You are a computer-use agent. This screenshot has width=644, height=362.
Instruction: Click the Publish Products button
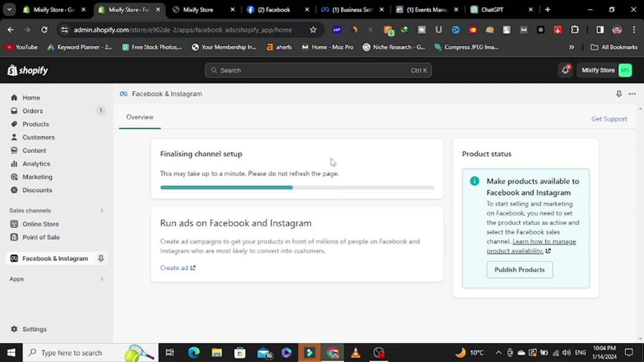519,269
